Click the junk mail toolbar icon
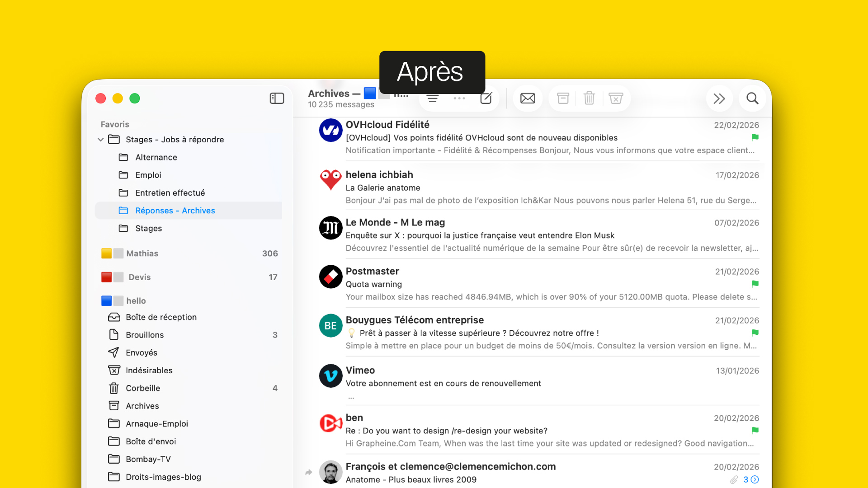The width and height of the screenshot is (868, 488). tap(616, 99)
